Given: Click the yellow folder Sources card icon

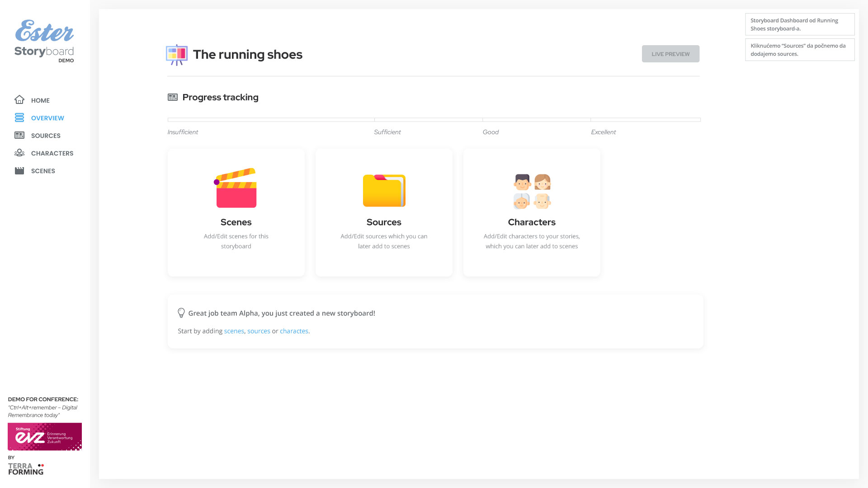Looking at the screenshot, I should [384, 191].
